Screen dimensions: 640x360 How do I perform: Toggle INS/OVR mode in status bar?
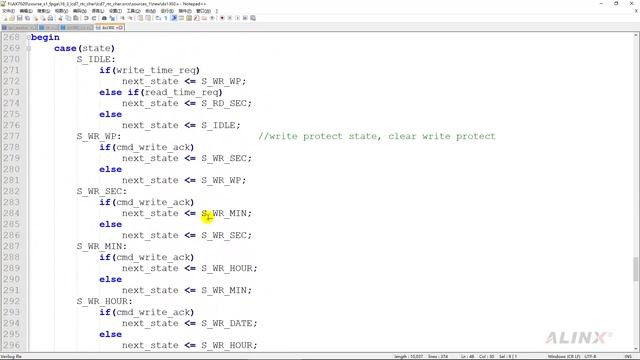(628, 356)
